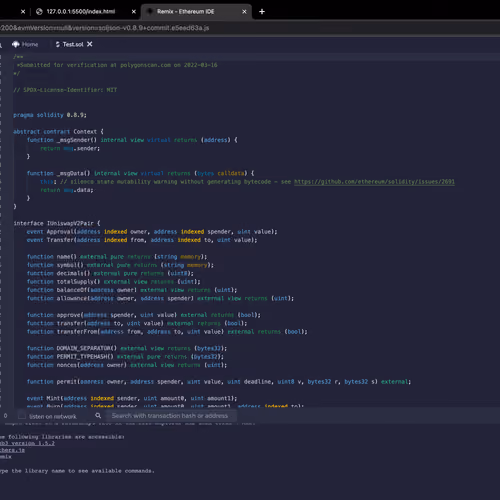The width and height of the screenshot is (500, 500).
Task: Click the 'pragma solidity 0.8.9;' line
Action: (50, 115)
